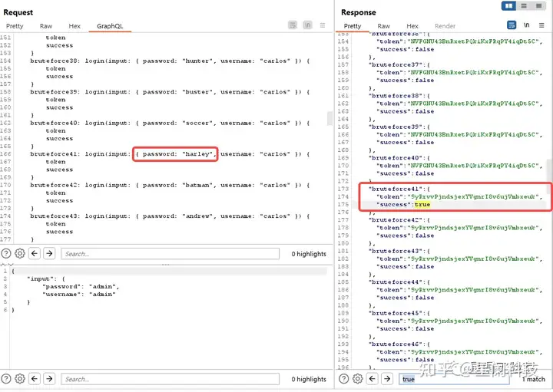Click the query/variables pane splitter handle

coord(166,264)
